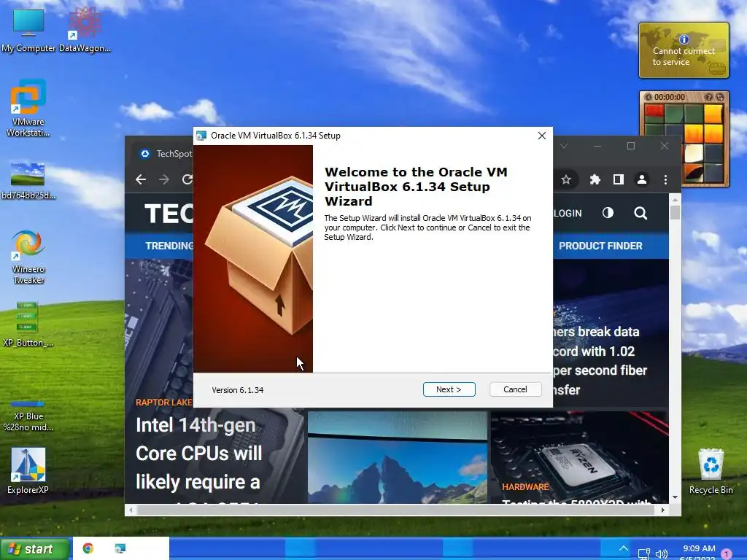
Task: Cancel the VirtualBox Setup wizard
Action: coord(515,389)
